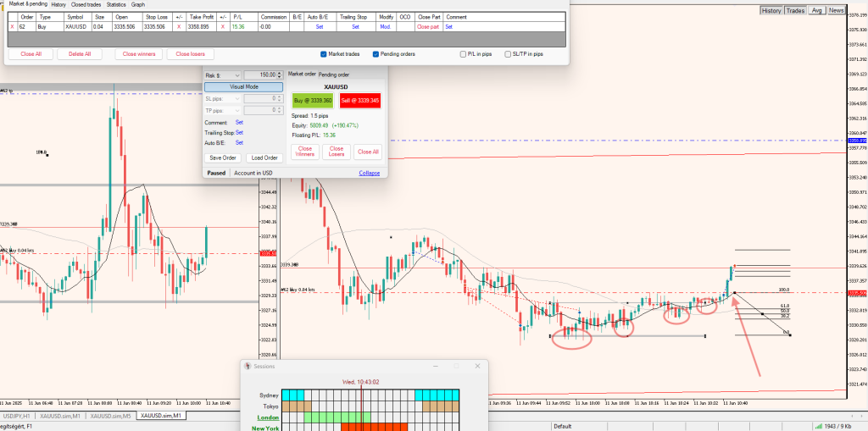The width and height of the screenshot is (868, 431).
Task: Remove take profit via X beside 3358.895
Action: coord(222,27)
